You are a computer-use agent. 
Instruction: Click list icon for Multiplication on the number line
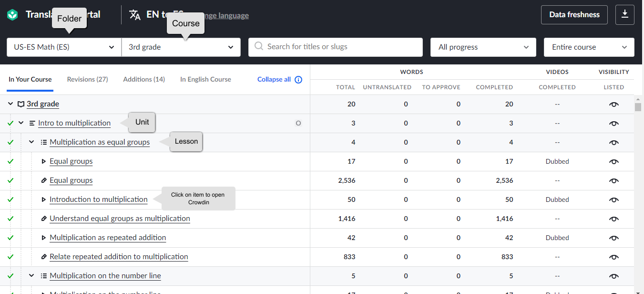coord(44,276)
